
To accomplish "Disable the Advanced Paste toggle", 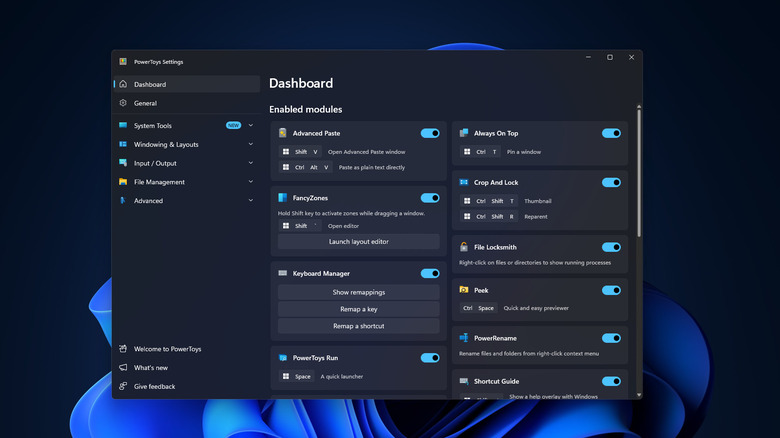I will tap(430, 133).
